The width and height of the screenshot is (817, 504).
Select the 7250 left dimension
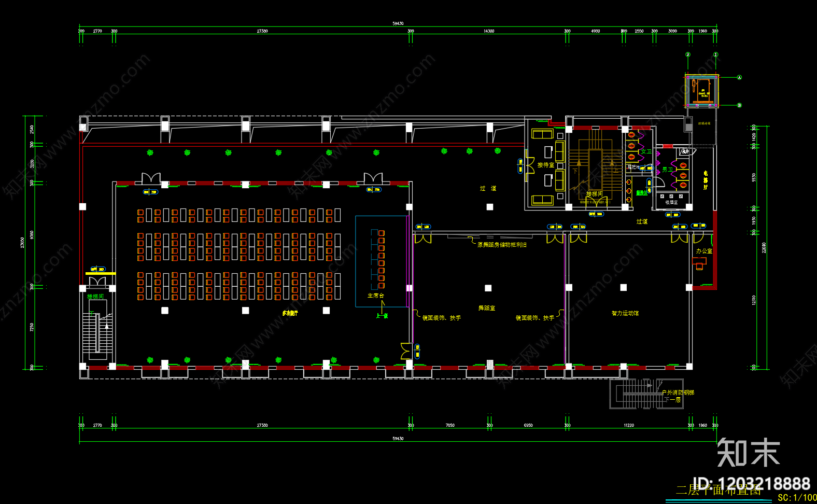pyautogui.click(x=32, y=327)
